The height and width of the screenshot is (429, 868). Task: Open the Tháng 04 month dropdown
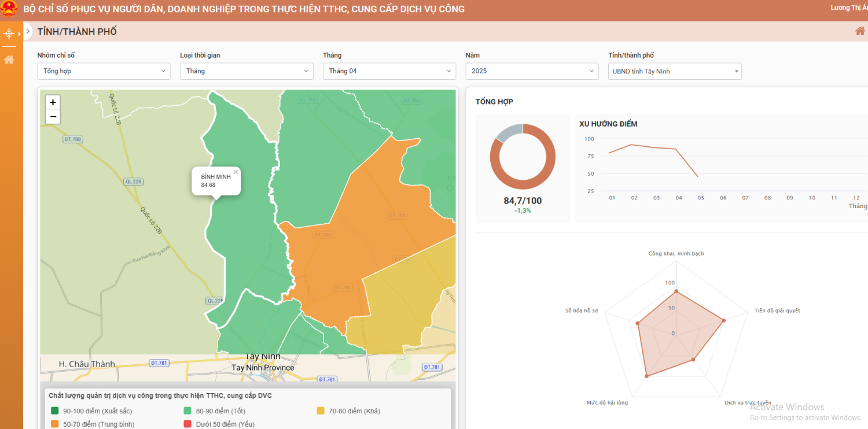[389, 71]
